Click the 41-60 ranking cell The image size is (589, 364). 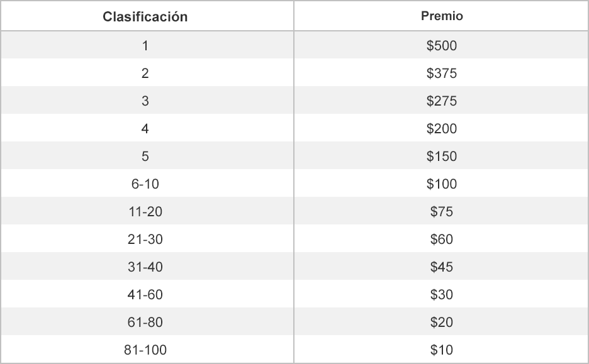[147, 294]
